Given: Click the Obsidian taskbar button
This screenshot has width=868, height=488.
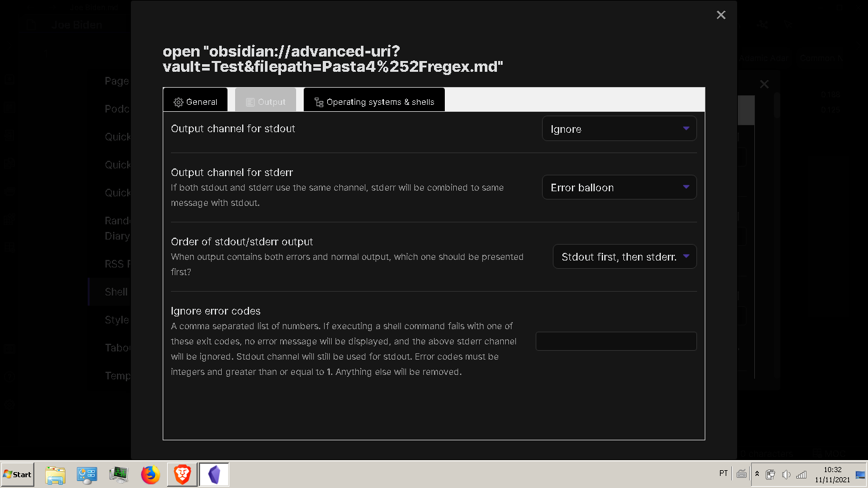Looking at the screenshot, I should [214, 475].
